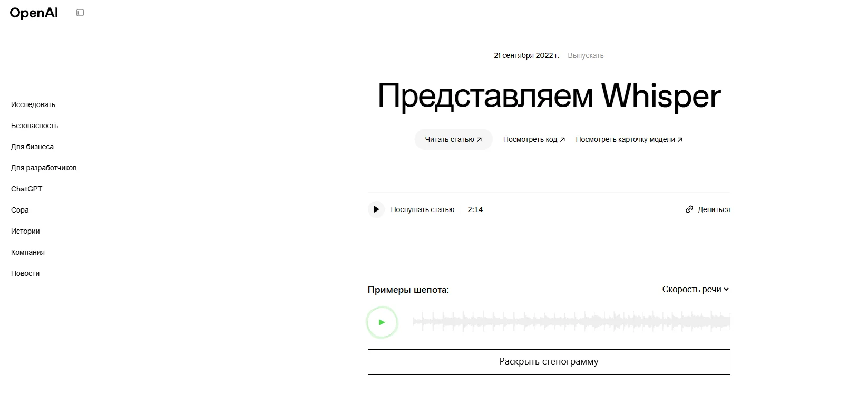
Task: Select Сора in the sidebar
Action: [x=20, y=210]
